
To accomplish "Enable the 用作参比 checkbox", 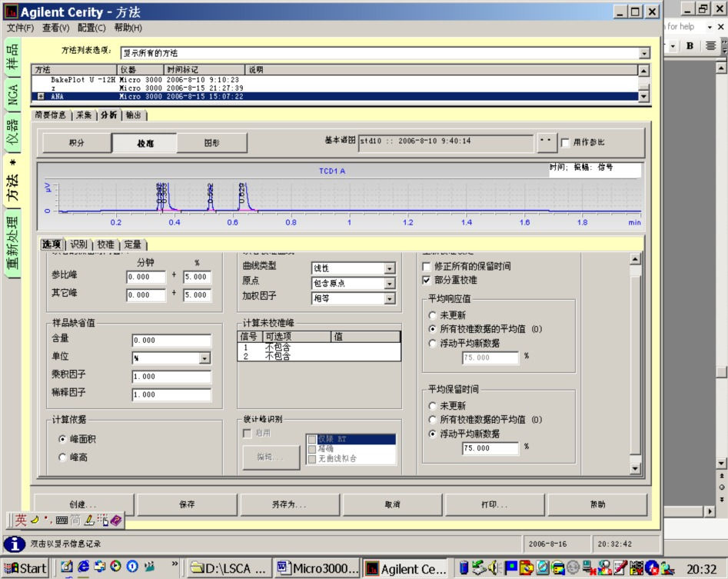I will pyautogui.click(x=565, y=142).
